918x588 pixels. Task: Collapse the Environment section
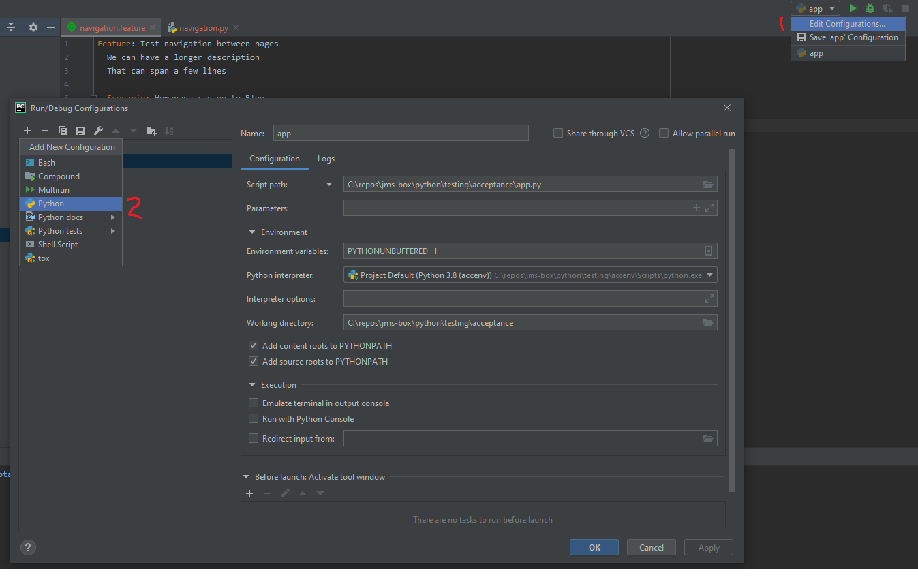251,232
